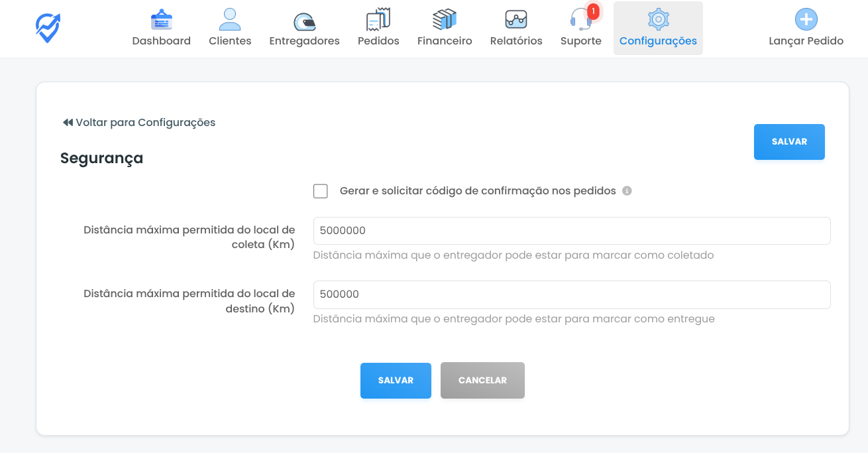Click the Configurações gear icon
Viewport: 868px width, 453px height.
658,20
